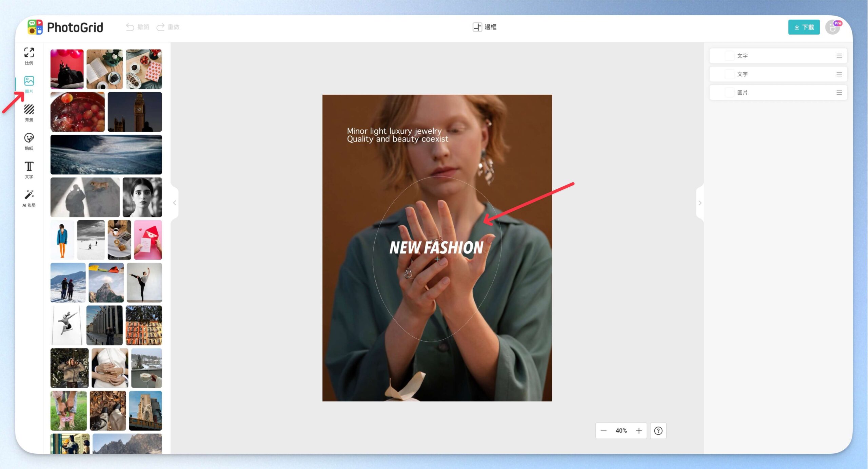The height and width of the screenshot is (469, 868).
Task: Increase zoom with the plus button
Action: [639, 431]
